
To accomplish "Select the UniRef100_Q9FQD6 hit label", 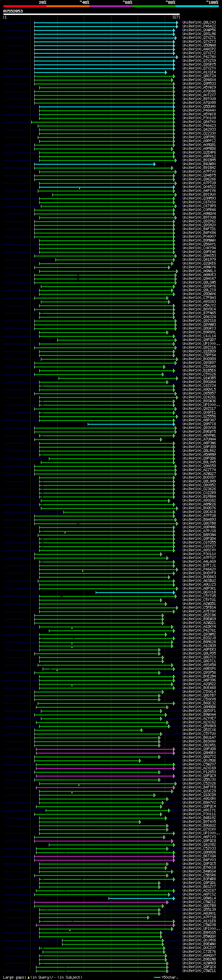I will 199,459.
